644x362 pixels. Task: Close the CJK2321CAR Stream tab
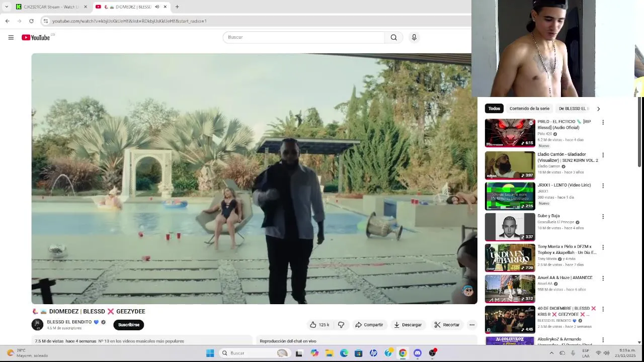pos(85,7)
